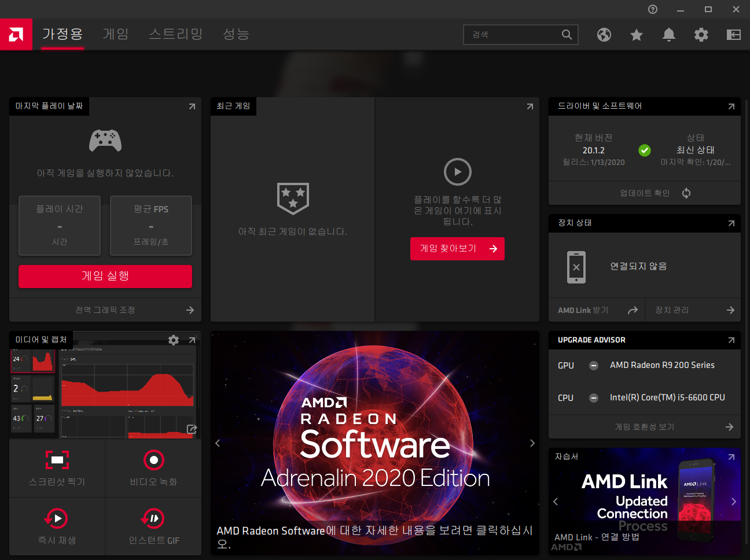Open notifications bell icon
The height and width of the screenshot is (560, 750).
click(669, 35)
